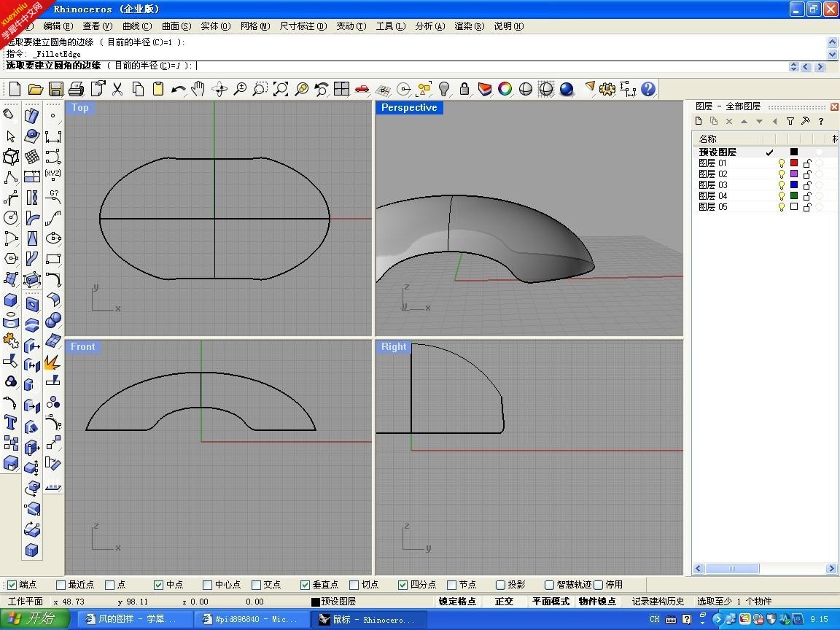Image resolution: width=840 pixels, height=630 pixels.
Task: Open the 实体(O) menu
Action: pos(215,26)
